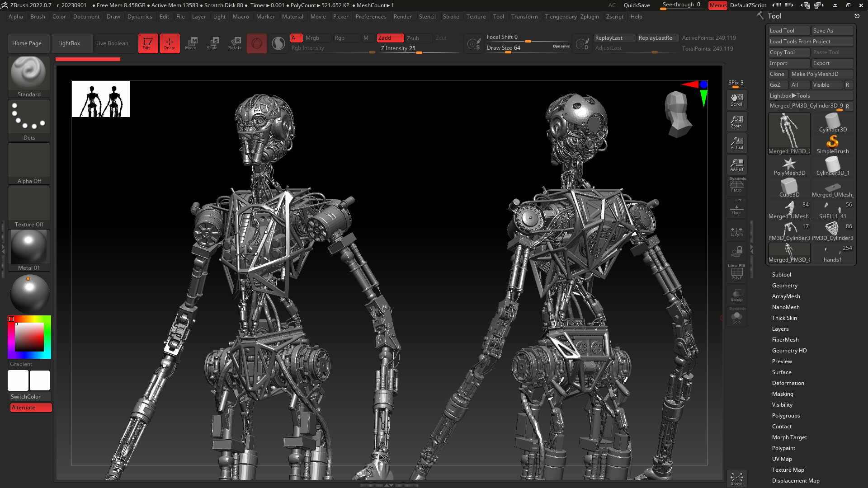Image resolution: width=868 pixels, height=488 pixels.
Task: Click the silhouette preview thumbnail
Action: pyautogui.click(x=101, y=99)
